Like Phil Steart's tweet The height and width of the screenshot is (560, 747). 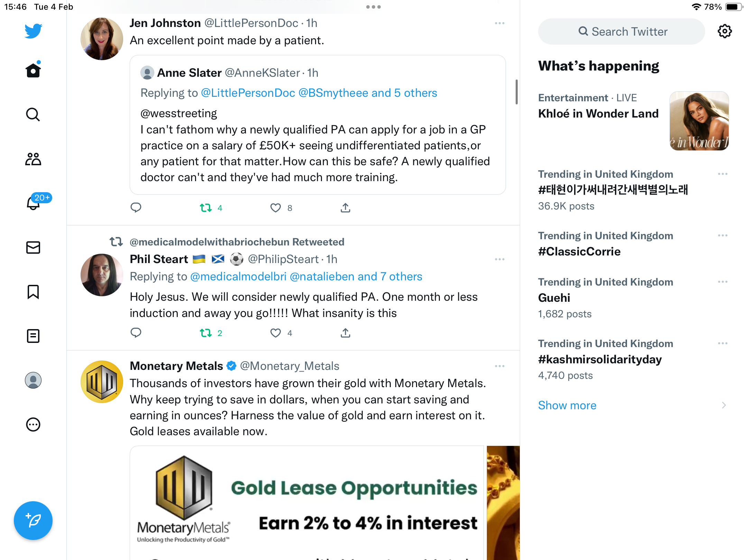click(x=276, y=333)
